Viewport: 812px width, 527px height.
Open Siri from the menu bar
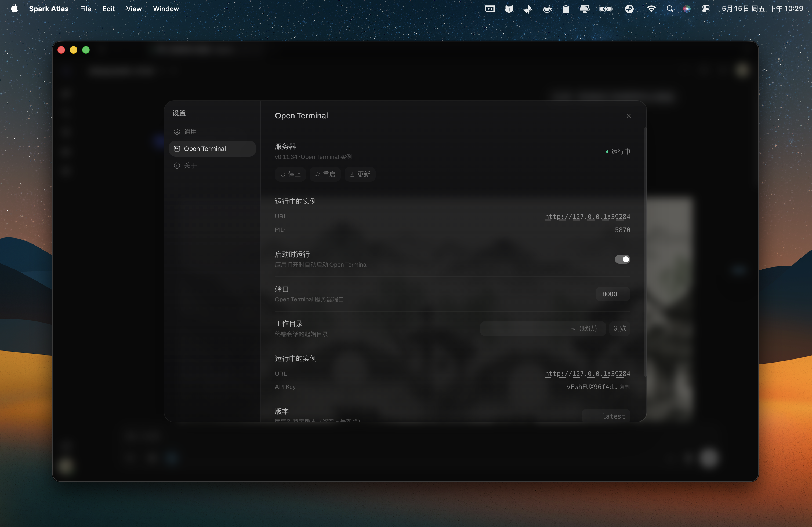687,9
